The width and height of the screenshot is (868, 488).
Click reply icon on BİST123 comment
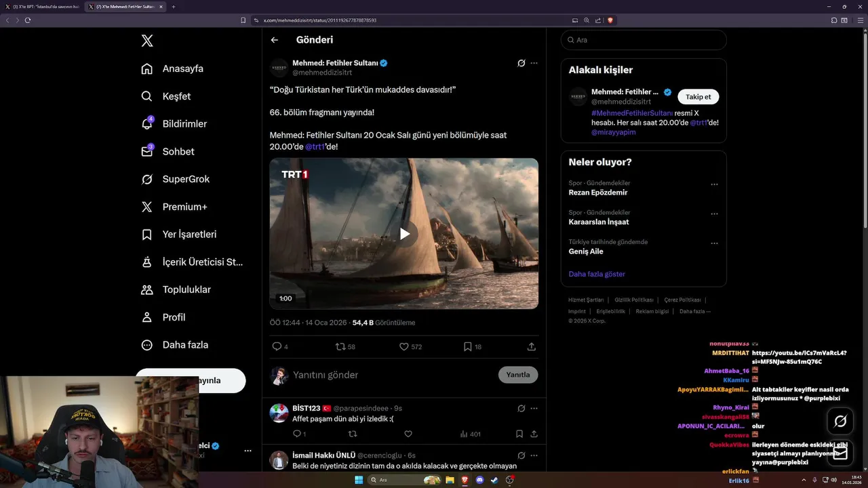coord(296,434)
